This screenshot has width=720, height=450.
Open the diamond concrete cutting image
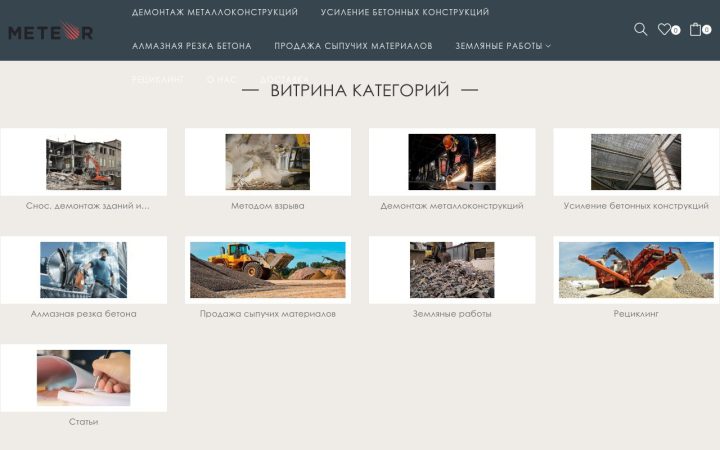click(83, 270)
